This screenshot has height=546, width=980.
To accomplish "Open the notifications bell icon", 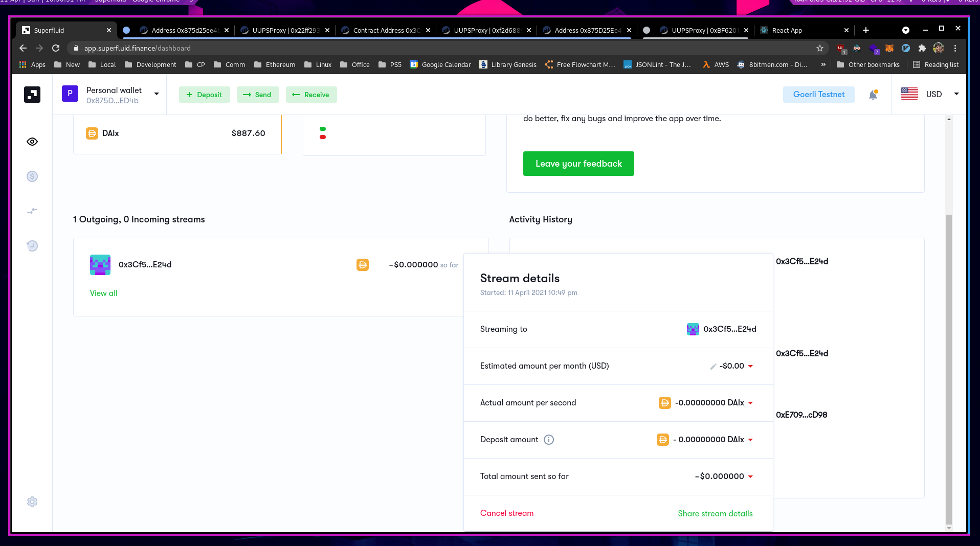I will coord(873,95).
